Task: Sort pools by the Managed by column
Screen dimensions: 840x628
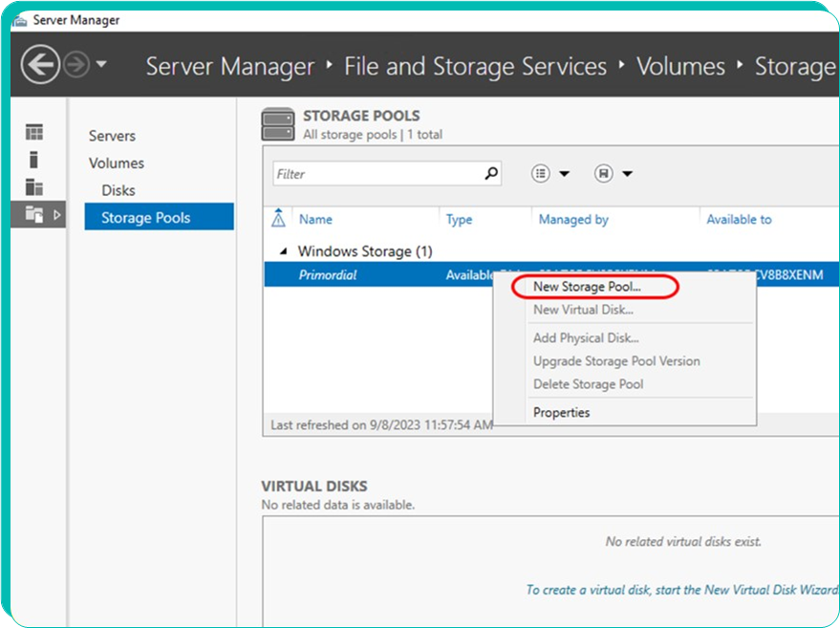Action: pyautogui.click(x=573, y=219)
